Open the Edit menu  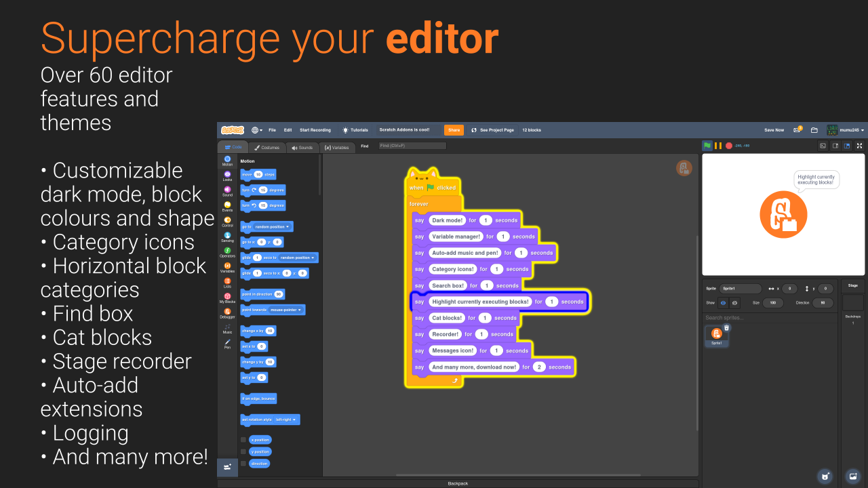click(x=288, y=130)
